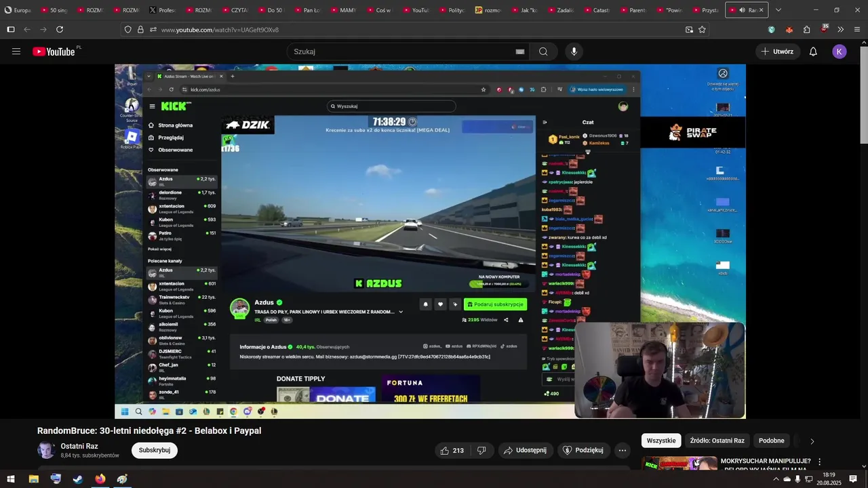Open the Firefox extensions puzzle icon
Viewport: 868px width, 488px height.
point(806,30)
